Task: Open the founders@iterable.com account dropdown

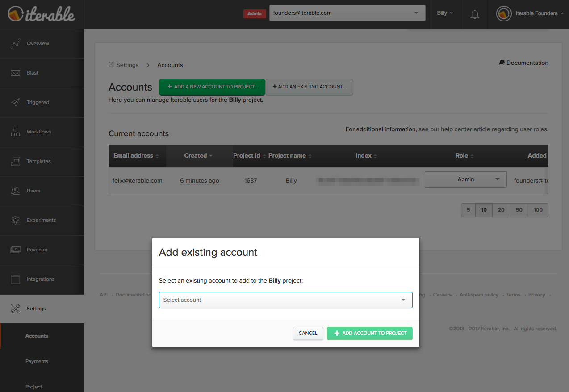Action: click(x=347, y=13)
